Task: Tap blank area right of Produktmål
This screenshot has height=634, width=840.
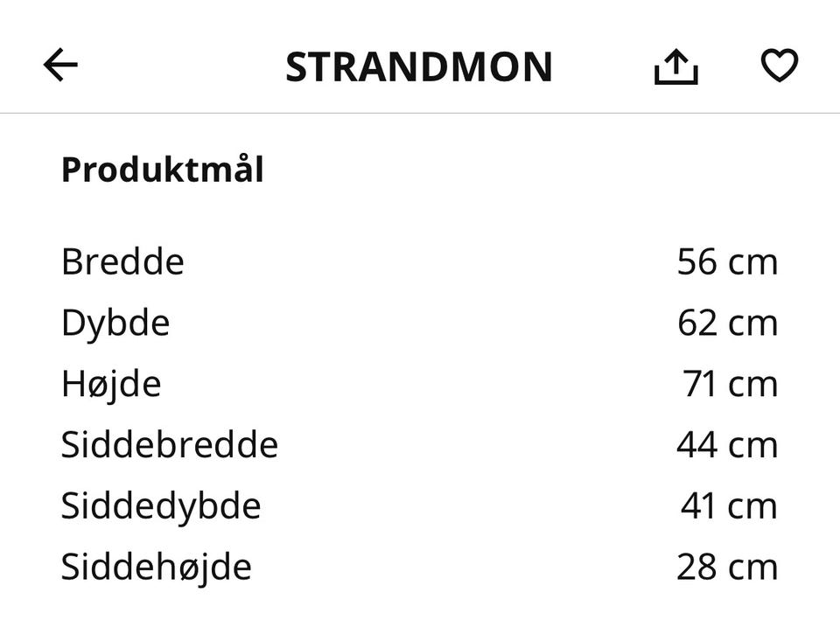Action: pos(535,170)
